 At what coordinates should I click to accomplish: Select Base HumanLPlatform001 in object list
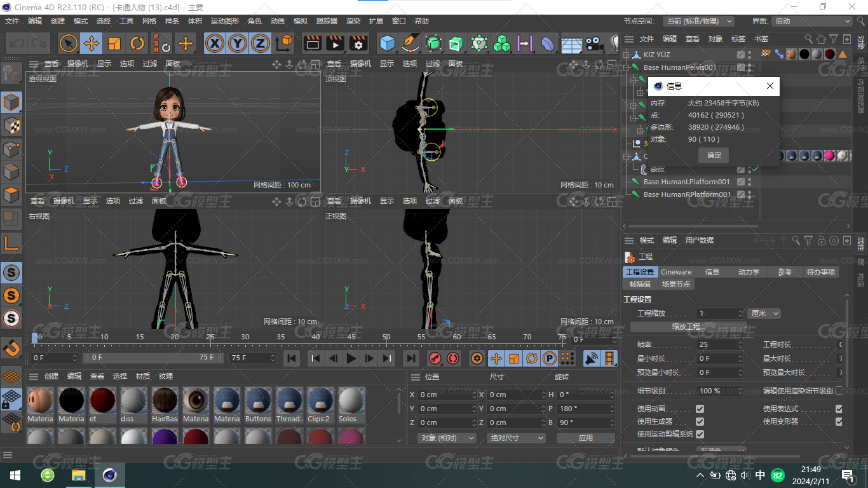[686, 182]
